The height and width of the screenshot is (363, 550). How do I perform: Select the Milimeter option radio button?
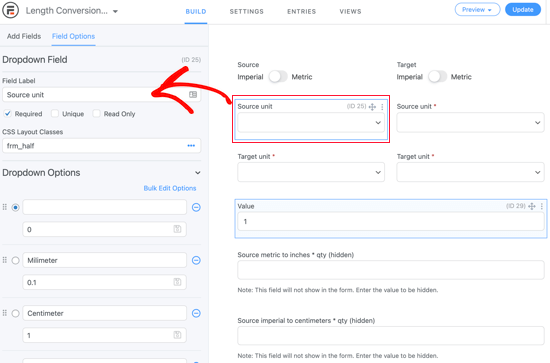click(x=15, y=260)
